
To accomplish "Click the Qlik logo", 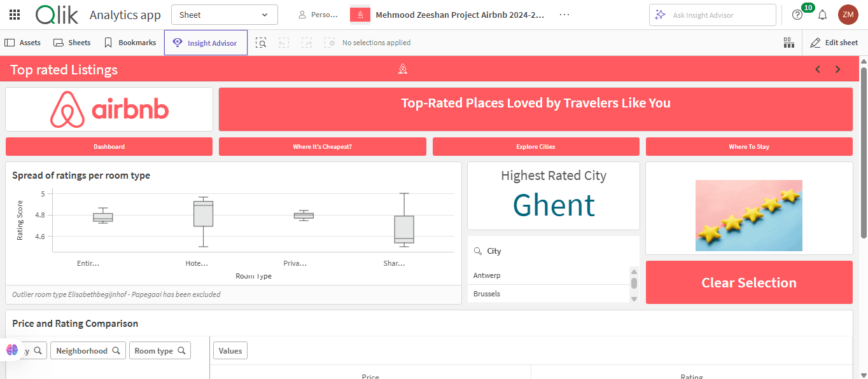I will (x=57, y=15).
